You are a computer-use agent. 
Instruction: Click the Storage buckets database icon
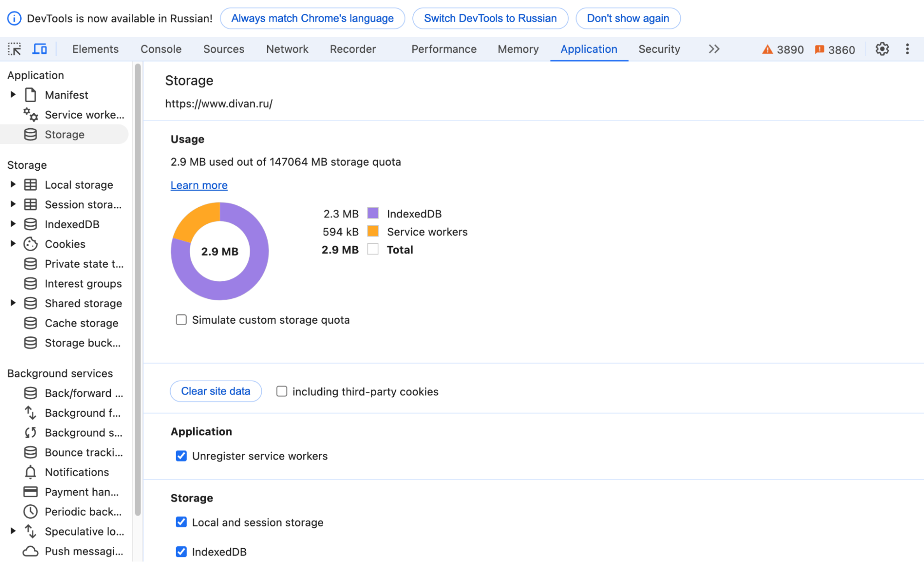pos(31,343)
